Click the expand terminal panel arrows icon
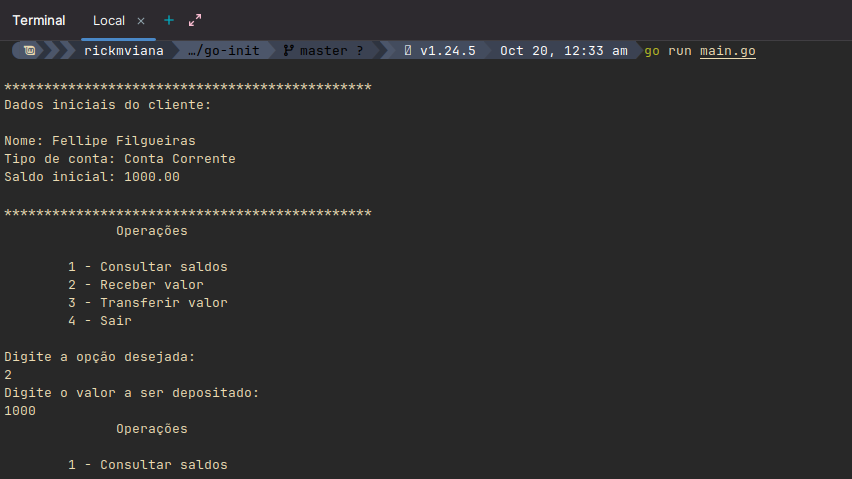 195,20
